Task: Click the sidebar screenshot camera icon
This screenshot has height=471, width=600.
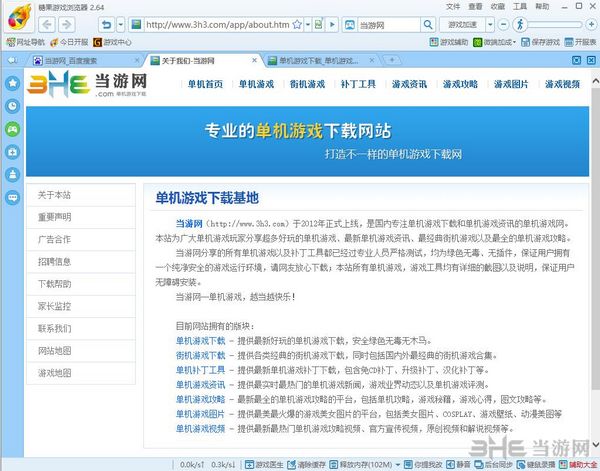Action: click(13, 152)
